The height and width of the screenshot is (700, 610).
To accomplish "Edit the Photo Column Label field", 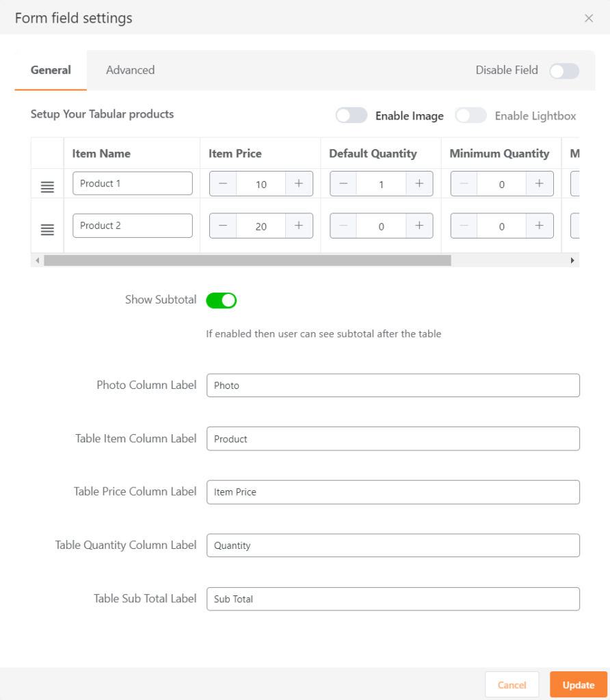I will coord(393,385).
